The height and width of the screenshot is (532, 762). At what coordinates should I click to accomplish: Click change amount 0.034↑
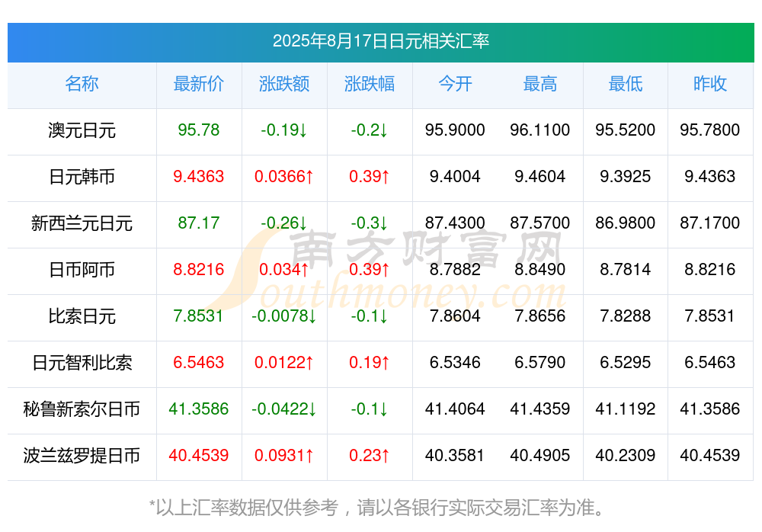tap(283, 269)
